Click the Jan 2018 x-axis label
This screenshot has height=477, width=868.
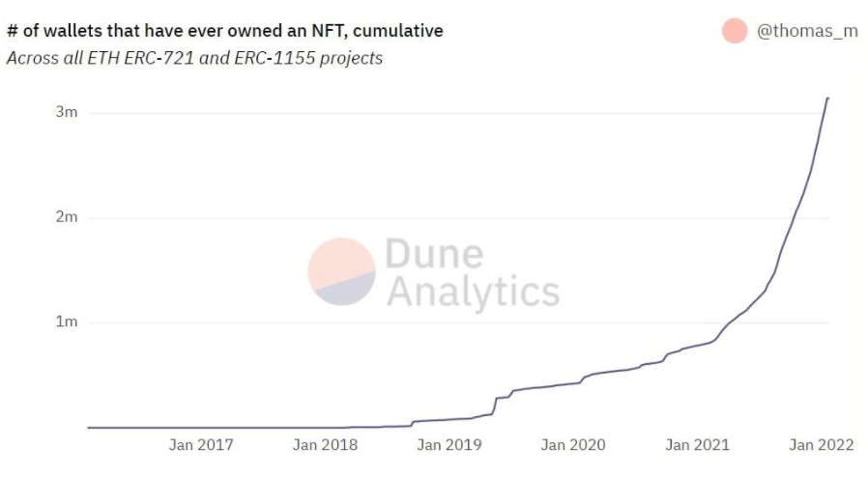325,444
